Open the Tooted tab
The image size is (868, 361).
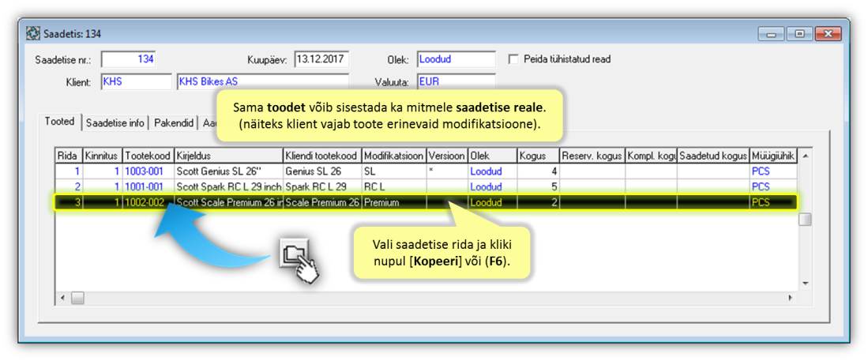[59, 122]
